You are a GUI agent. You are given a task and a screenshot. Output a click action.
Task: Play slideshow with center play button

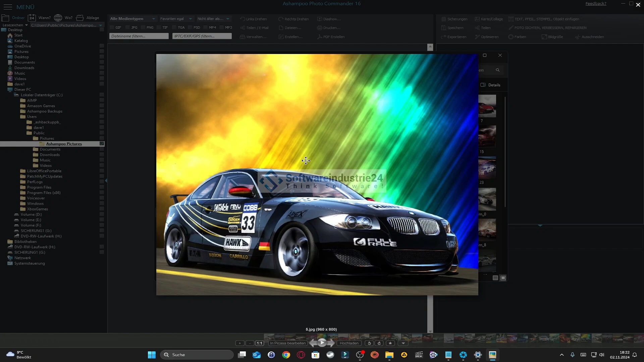[x=322, y=343]
